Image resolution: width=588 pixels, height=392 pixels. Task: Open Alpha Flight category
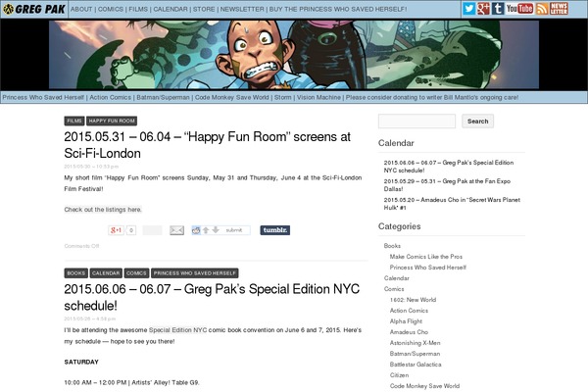click(x=406, y=321)
